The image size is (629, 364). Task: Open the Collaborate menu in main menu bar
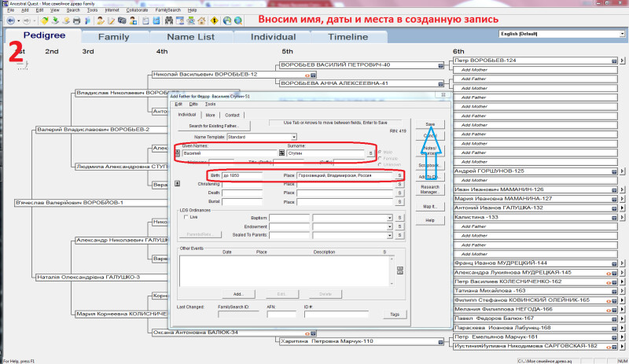pyautogui.click(x=137, y=10)
